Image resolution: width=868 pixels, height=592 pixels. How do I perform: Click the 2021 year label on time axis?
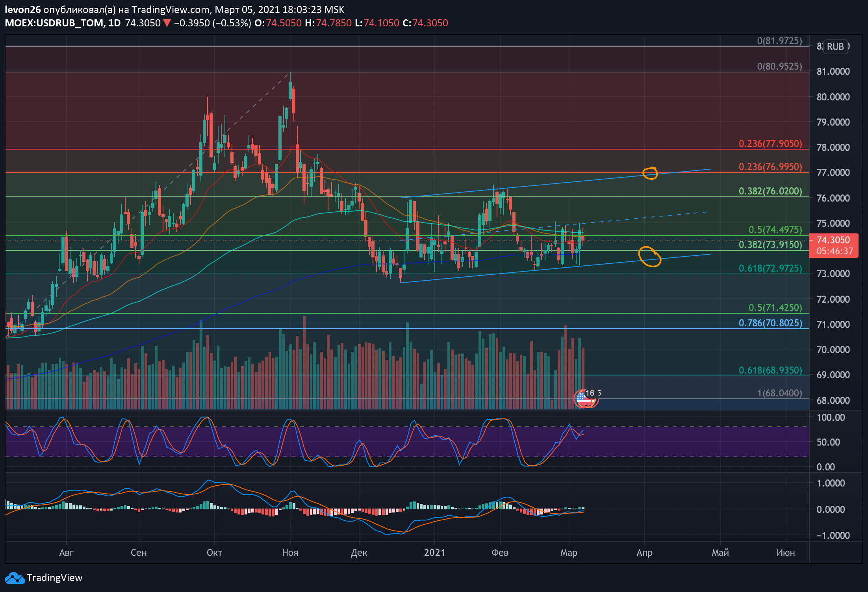pos(434,553)
